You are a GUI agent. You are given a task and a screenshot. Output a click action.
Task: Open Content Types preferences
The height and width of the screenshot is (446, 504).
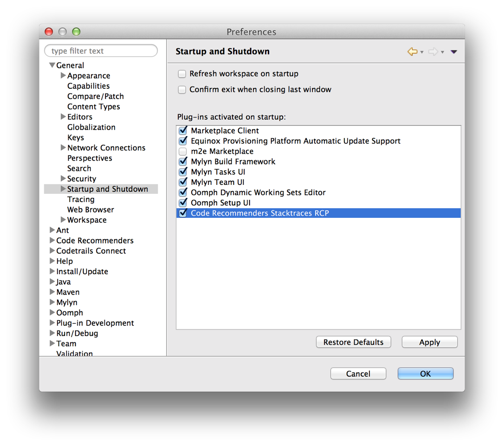tap(94, 106)
